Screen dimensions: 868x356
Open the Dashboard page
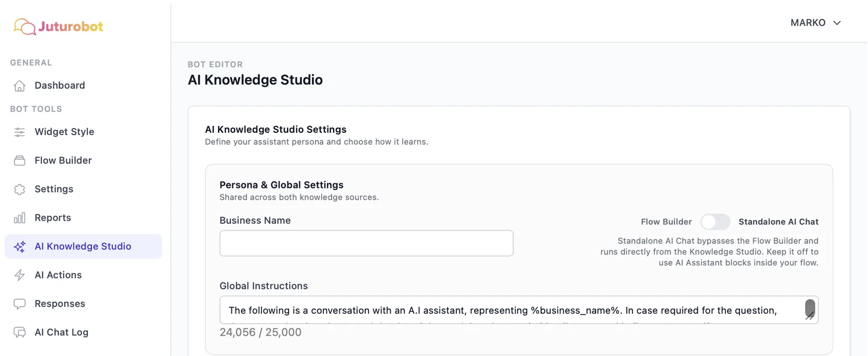pyautogui.click(x=84, y=86)
